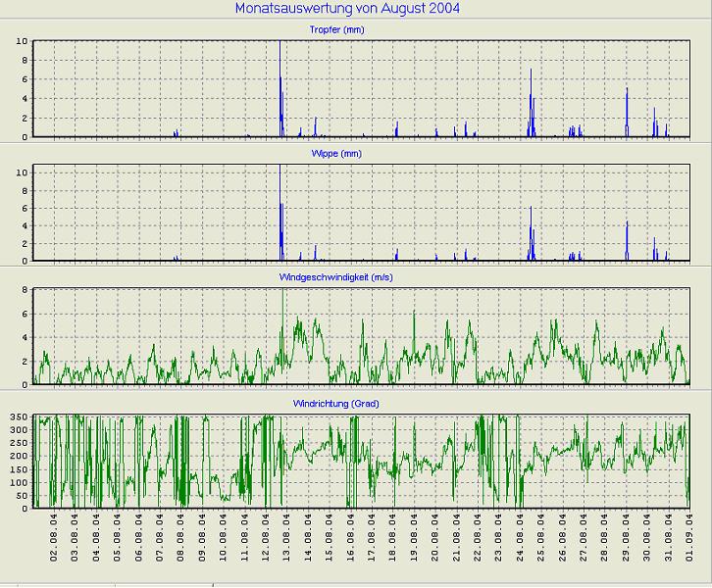
Task: Click the Tropfer spike just before 29.08.04
Action: [627, 110]
